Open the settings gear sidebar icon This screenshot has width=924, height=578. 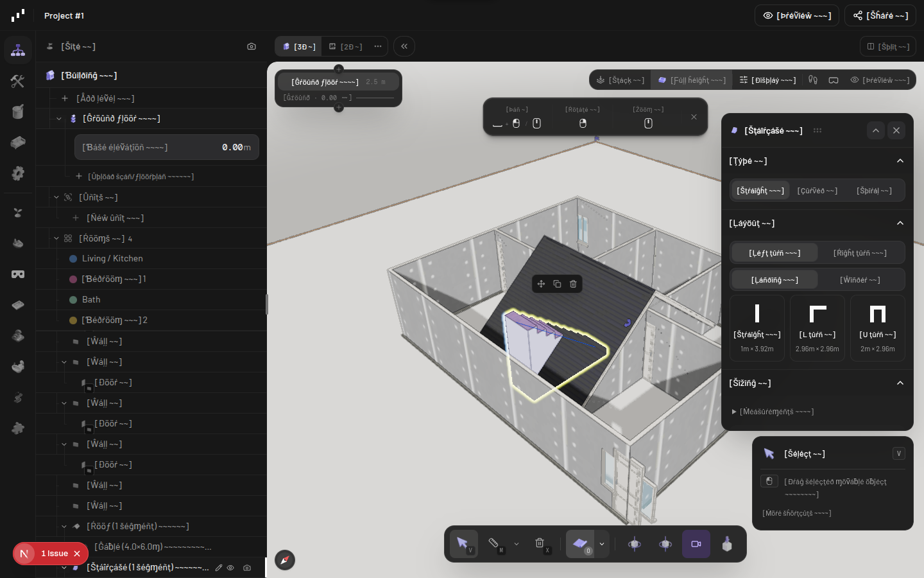click(18, 173)
